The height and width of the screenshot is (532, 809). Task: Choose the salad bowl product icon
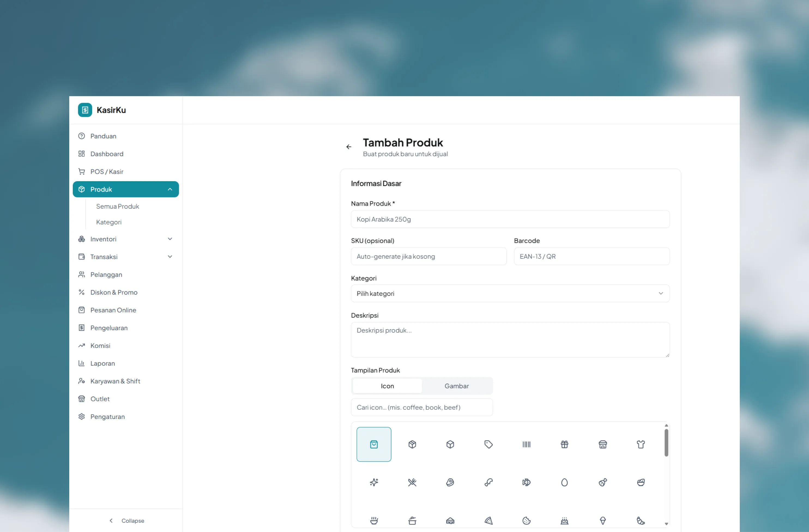640,482
